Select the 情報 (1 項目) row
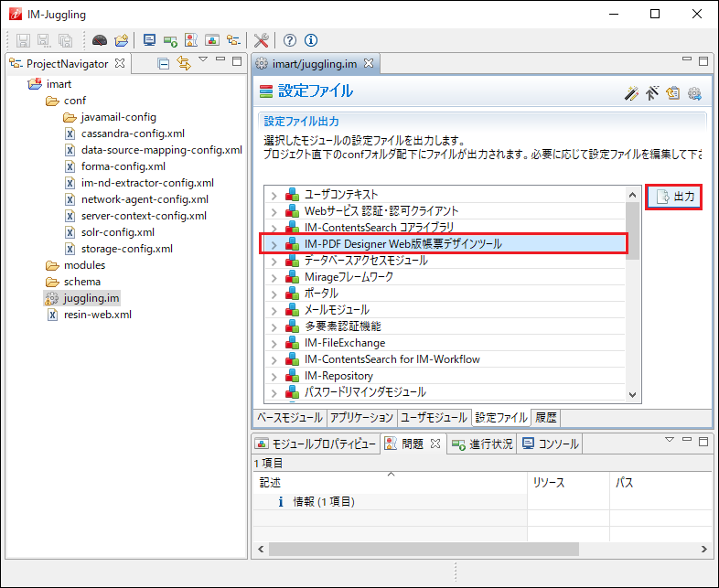The width and height of the screenshot is (719, 588). tap(390, 502)
